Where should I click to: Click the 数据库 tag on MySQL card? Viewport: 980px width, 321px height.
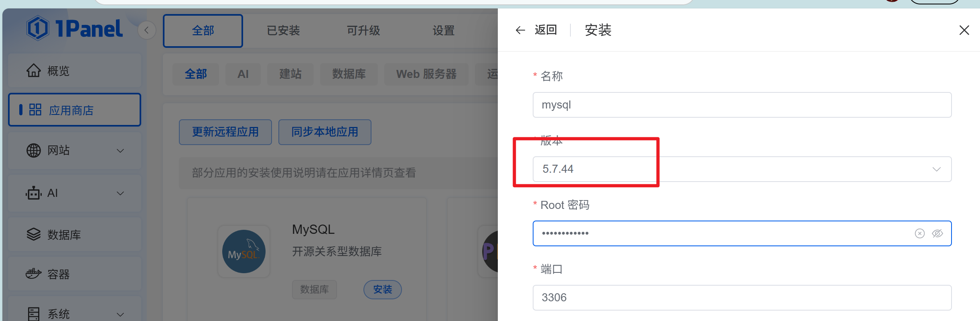314,289
